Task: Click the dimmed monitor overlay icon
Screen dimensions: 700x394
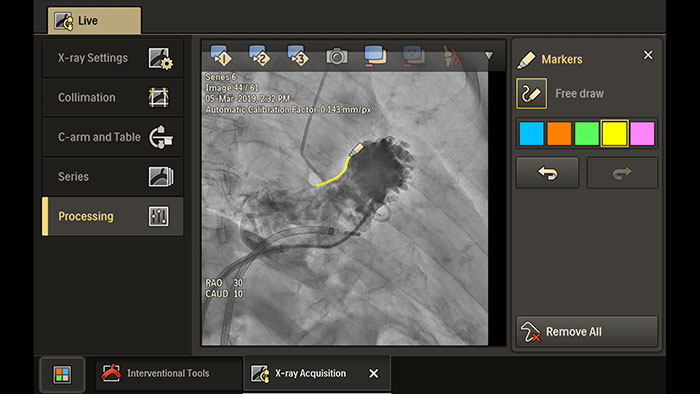Action: pyautogui.click(x=413, y=55)
